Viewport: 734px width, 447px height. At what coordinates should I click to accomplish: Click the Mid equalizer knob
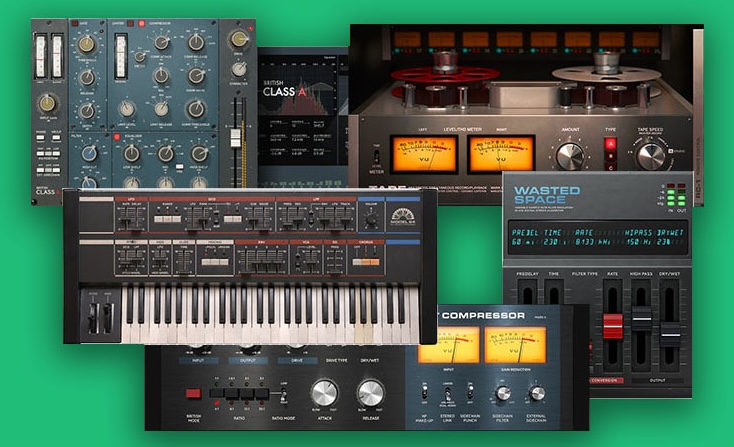(166, 154)
